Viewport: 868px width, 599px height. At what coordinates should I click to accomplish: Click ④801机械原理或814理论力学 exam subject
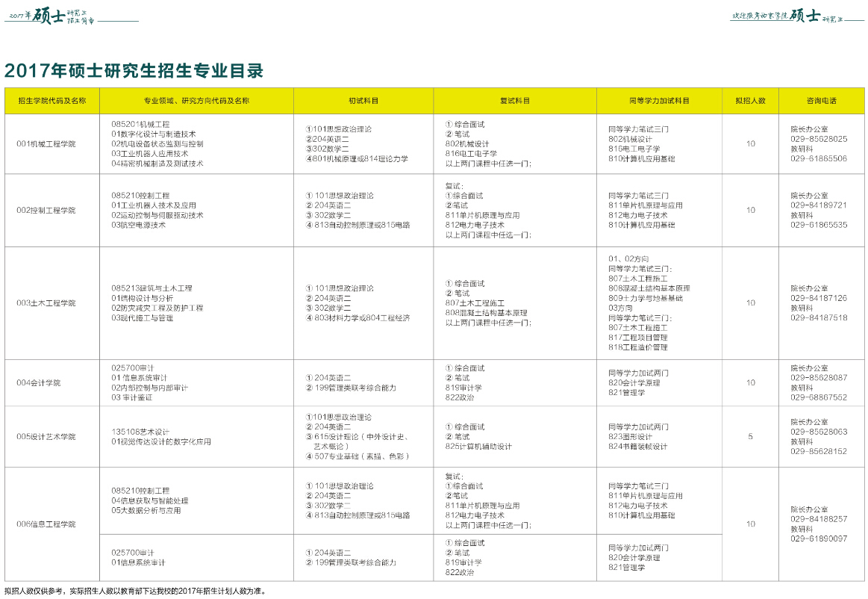tap(357, 158)
